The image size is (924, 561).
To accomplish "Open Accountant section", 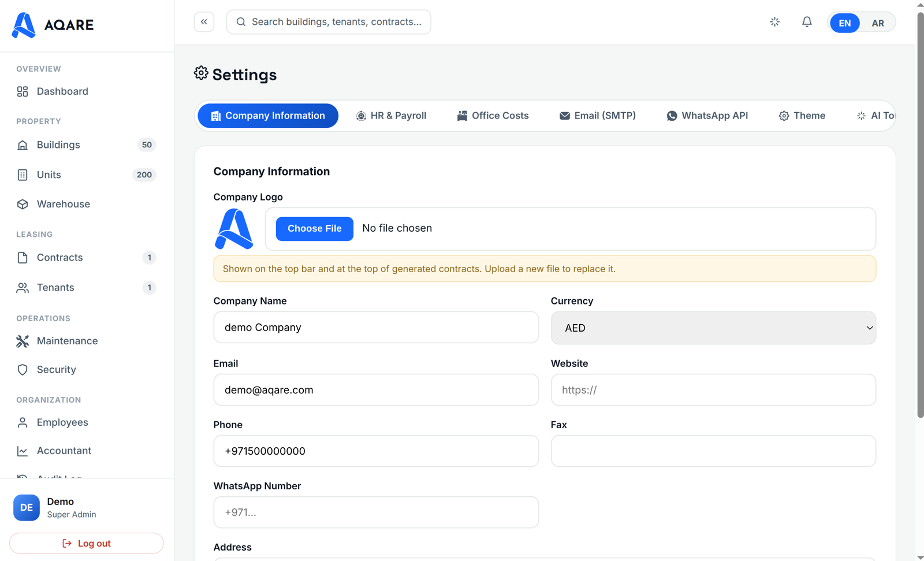I will pos(87,451).
